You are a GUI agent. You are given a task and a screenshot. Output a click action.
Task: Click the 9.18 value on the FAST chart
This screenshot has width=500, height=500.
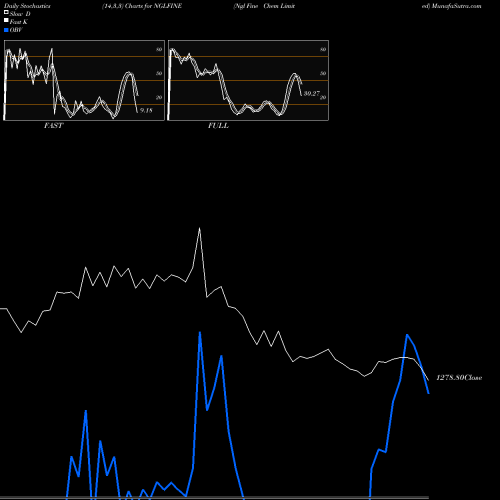[146, 110]
